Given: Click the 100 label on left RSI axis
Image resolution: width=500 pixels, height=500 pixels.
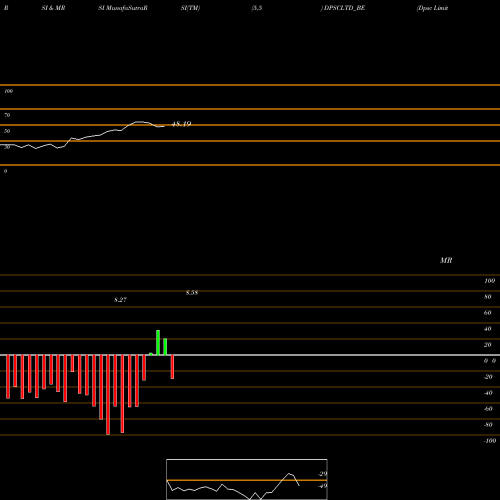Looking at the screenshot, I should tap(8, 91).
